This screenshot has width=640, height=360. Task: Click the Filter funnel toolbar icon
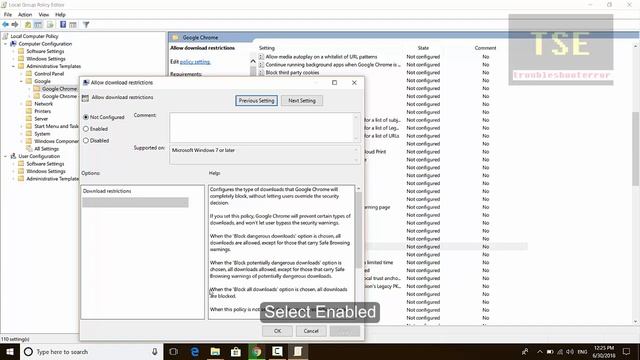[x=86, y=24]
